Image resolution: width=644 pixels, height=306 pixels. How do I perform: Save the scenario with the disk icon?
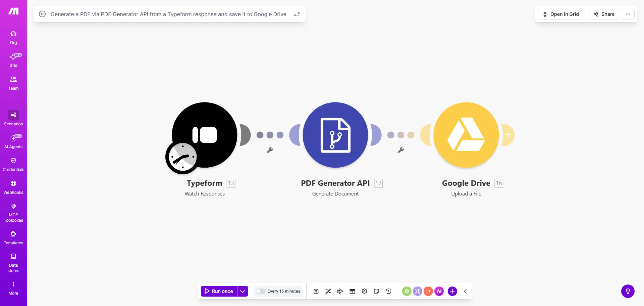point(316,291)
